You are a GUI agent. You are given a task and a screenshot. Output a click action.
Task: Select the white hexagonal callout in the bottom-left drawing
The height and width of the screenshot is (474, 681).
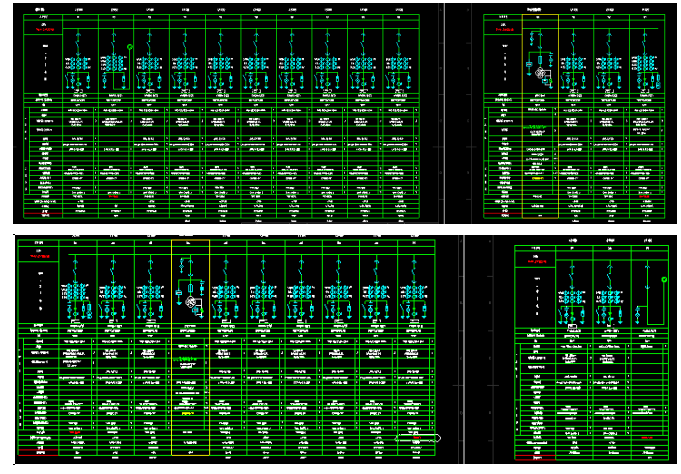tap(417, 438)
